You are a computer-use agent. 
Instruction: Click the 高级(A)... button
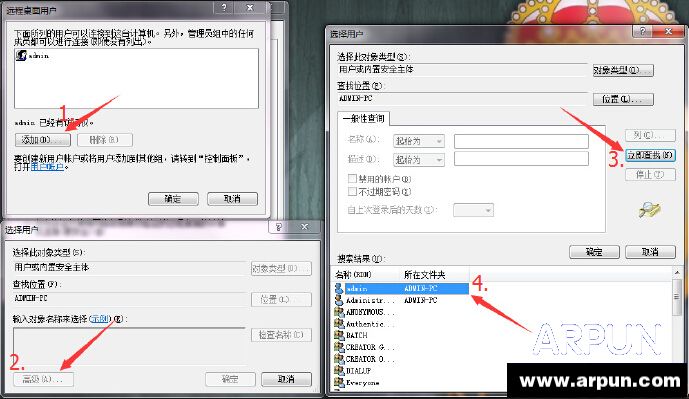point(43,379)
